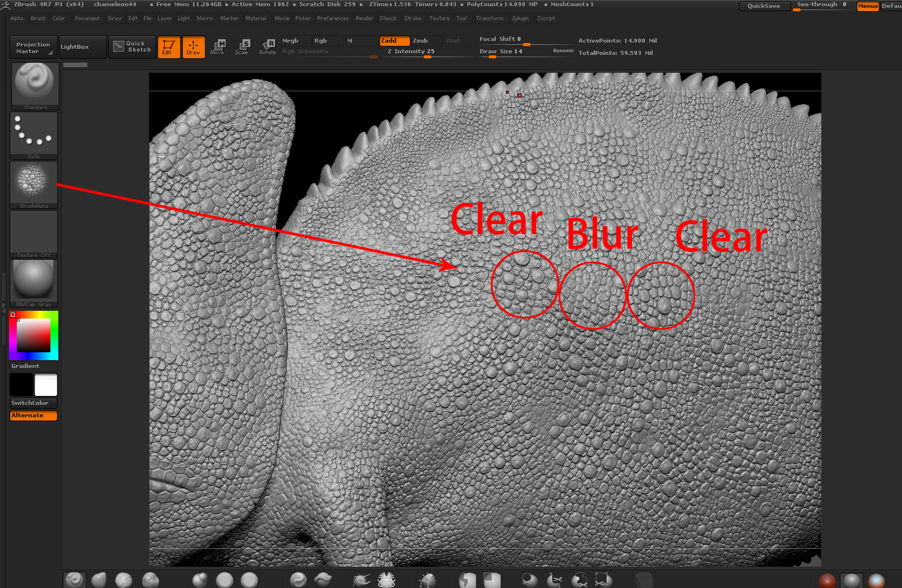Click the DefaultZScript button at top right
Image resolution: width=902 pixels, height=588 pixels.
(891, 6)
